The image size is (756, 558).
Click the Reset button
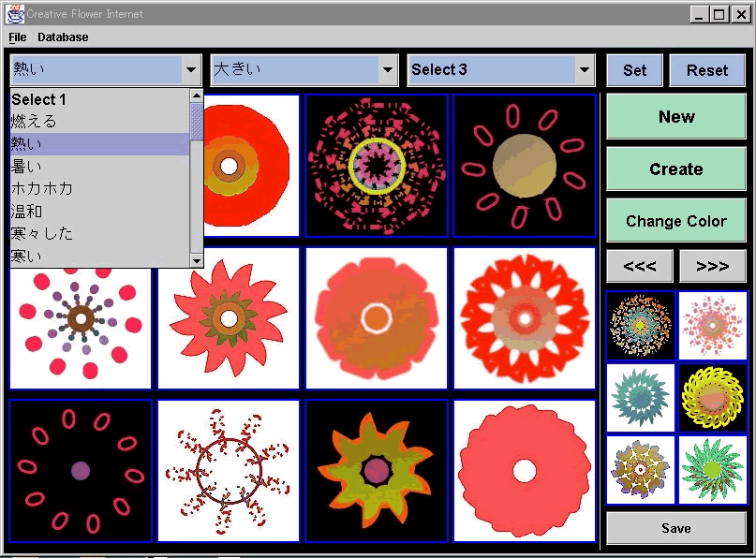pos(707,70)
